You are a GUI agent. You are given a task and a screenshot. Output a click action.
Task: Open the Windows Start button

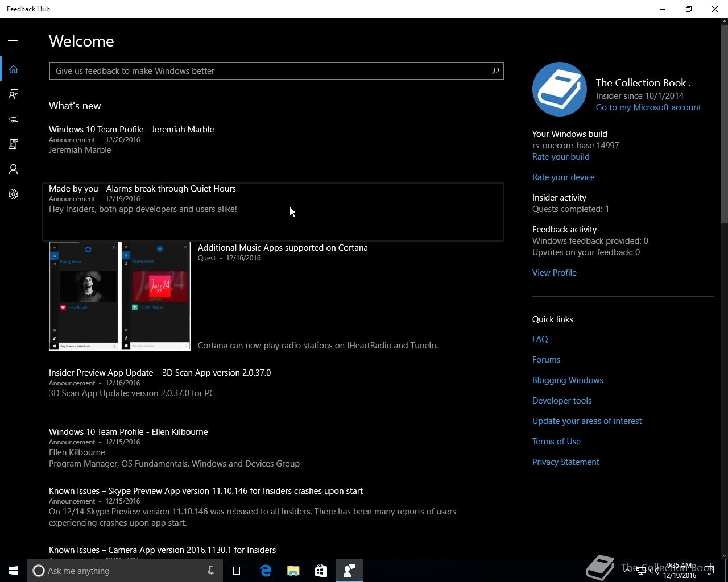[x=14, y=571]
